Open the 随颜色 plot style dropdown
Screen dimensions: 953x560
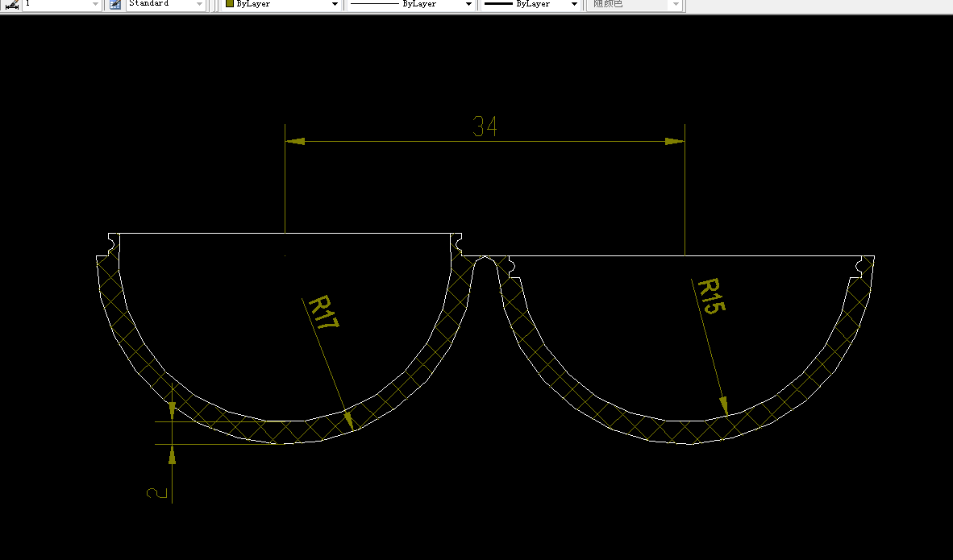point(635,4)
